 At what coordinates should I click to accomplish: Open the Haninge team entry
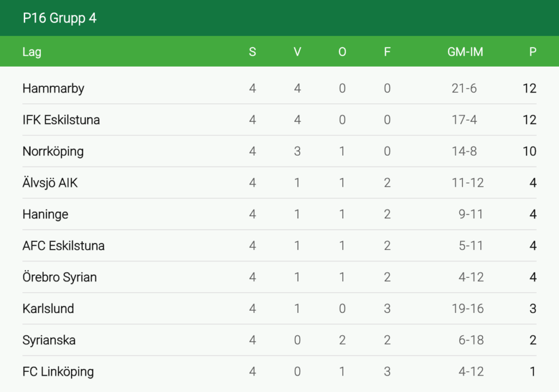pos(45,214)
